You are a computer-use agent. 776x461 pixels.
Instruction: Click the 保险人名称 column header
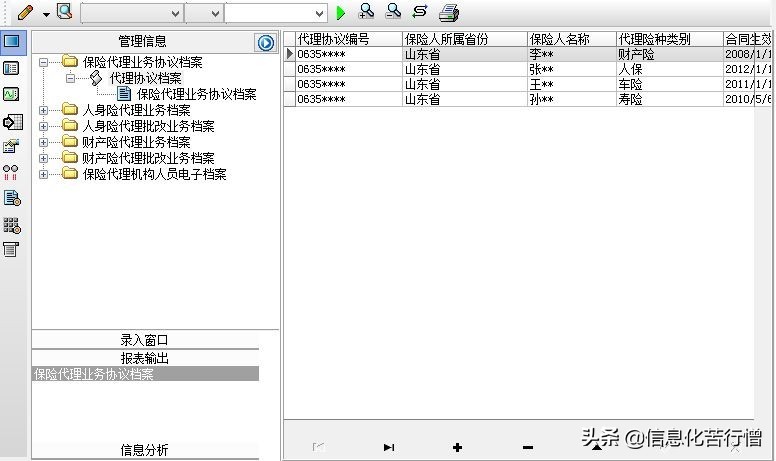click(x=572, y=39)
